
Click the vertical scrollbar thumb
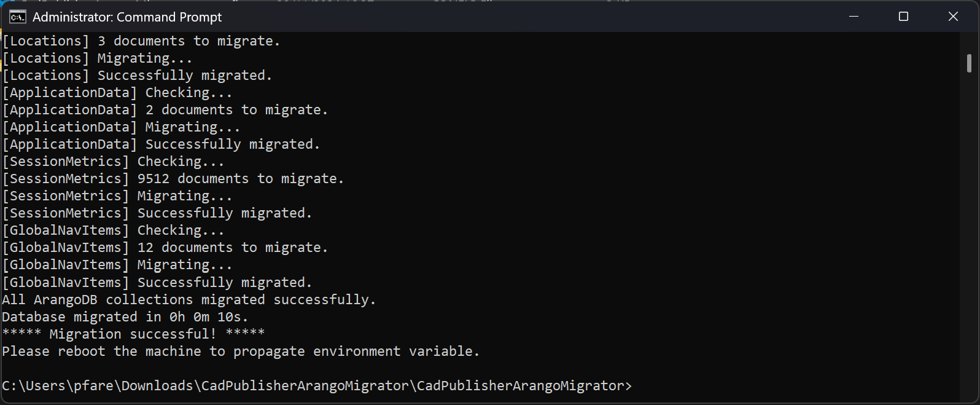[969, 63]
